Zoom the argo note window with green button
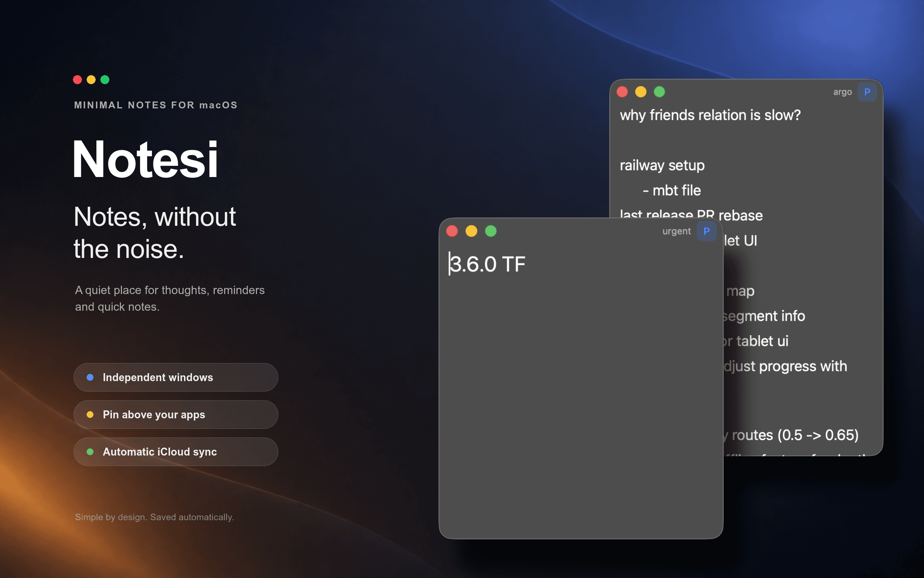This screenshot has width=924, height=578. (x=659, y=92)
